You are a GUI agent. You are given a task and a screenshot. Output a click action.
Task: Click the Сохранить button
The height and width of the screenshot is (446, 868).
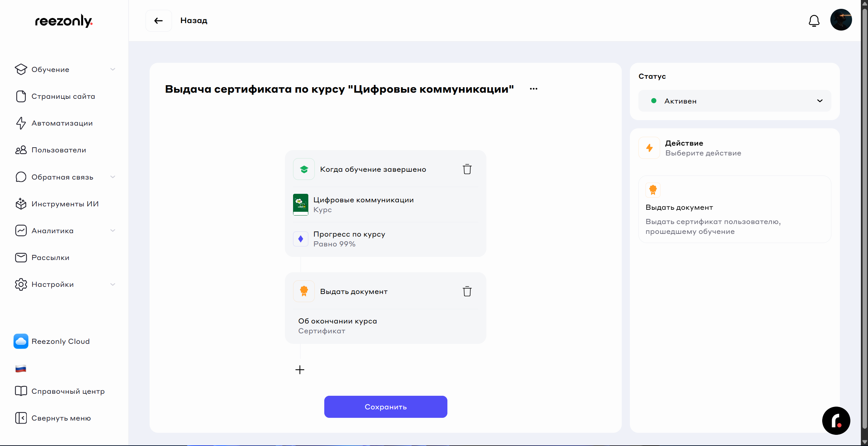coord(385,407)
